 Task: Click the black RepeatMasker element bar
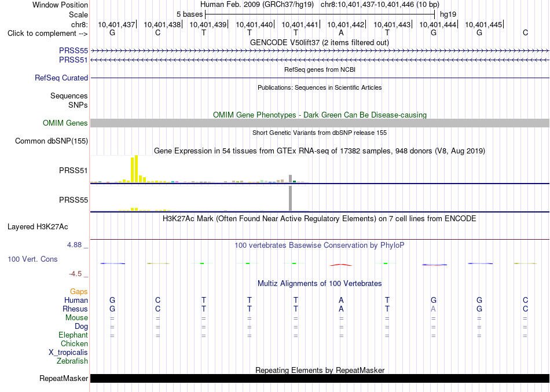(320, 378)
